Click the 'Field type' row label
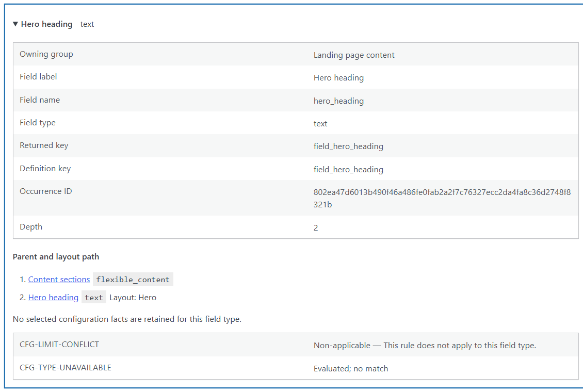 coord(38,123)
